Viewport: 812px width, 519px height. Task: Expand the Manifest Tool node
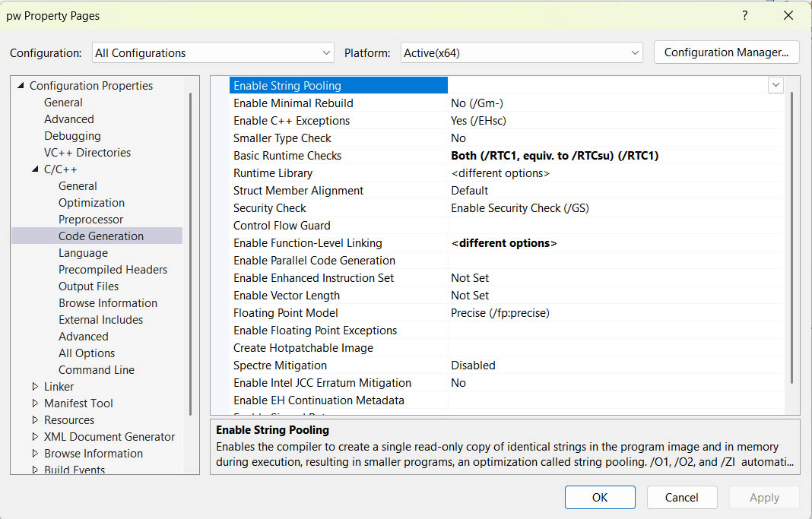coord(35,403)
